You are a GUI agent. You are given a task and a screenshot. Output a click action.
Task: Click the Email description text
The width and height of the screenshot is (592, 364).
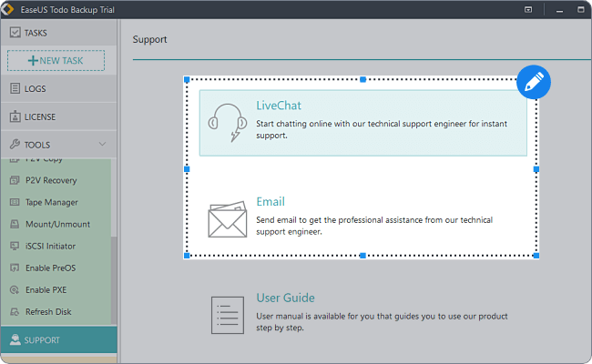click(374, 226)
